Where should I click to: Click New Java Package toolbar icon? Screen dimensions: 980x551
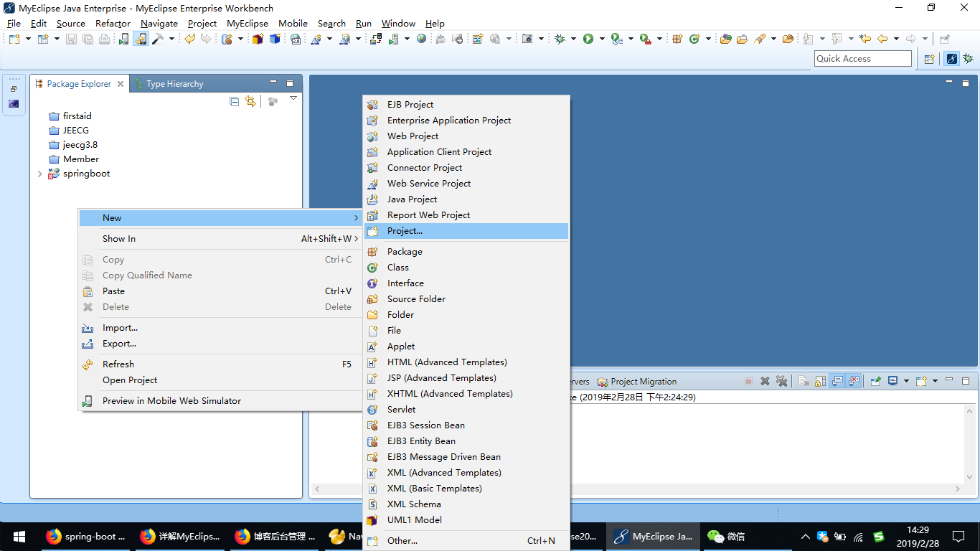(677, 39)
